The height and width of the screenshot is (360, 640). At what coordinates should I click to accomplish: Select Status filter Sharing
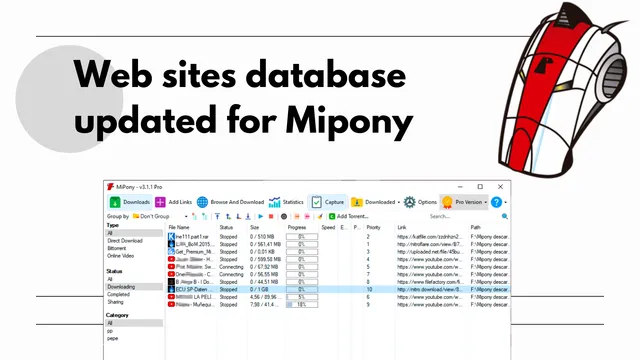tap(116, 302)
